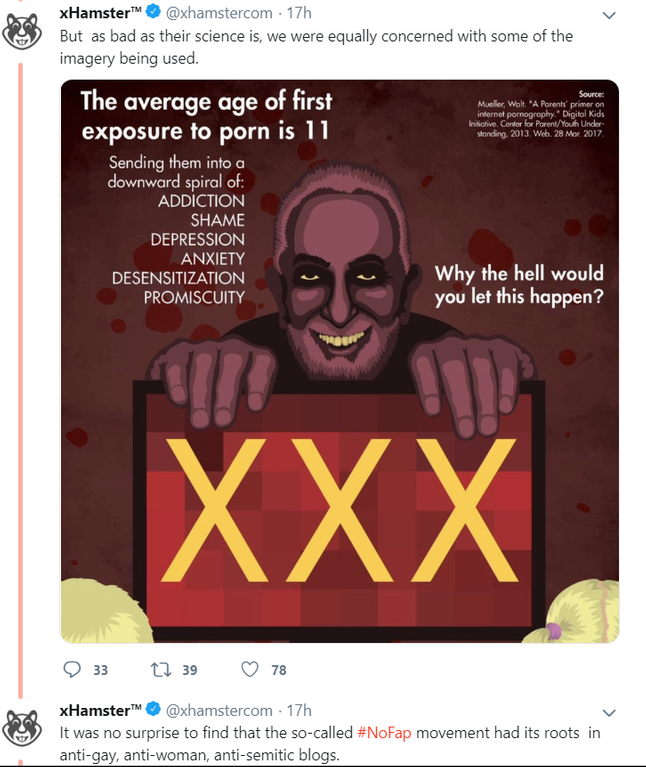Image resolution: width=646 pixels, height=767 pixels.
Task: Click the like count of 78
Action: point(279,670)
